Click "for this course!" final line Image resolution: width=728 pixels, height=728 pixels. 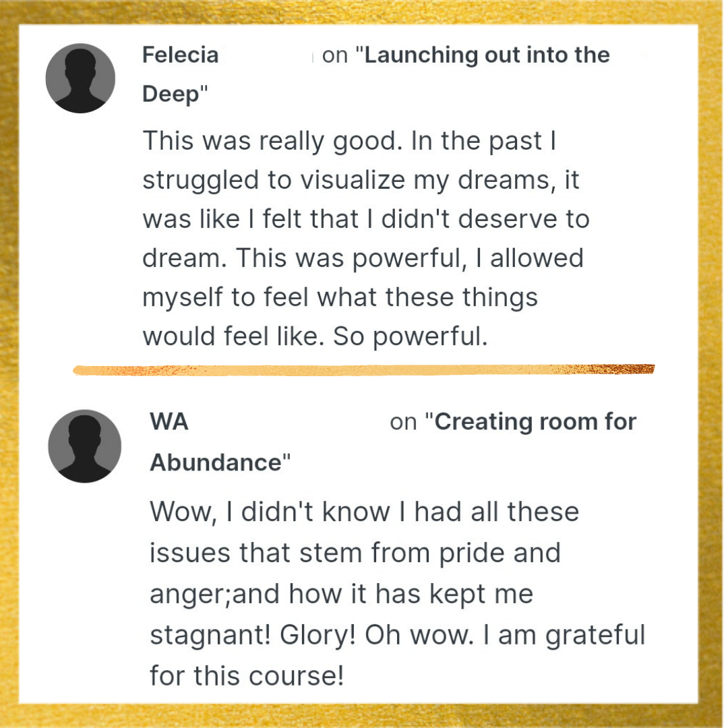(x=247, y=675)
